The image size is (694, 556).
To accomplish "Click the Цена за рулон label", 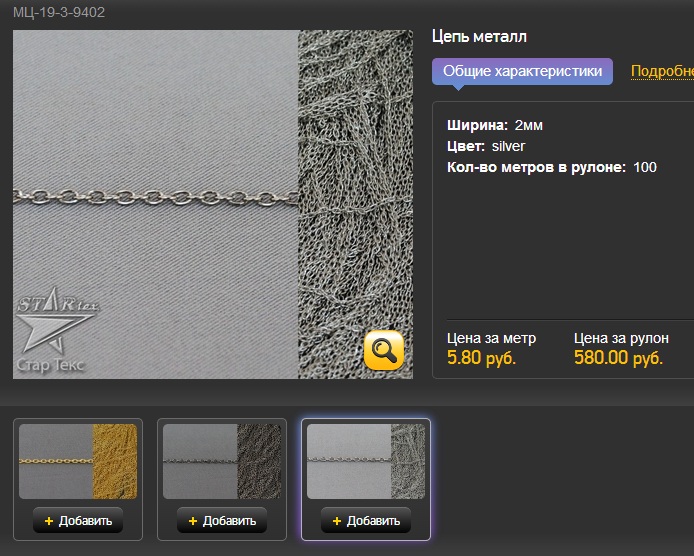I will [621, 338].
